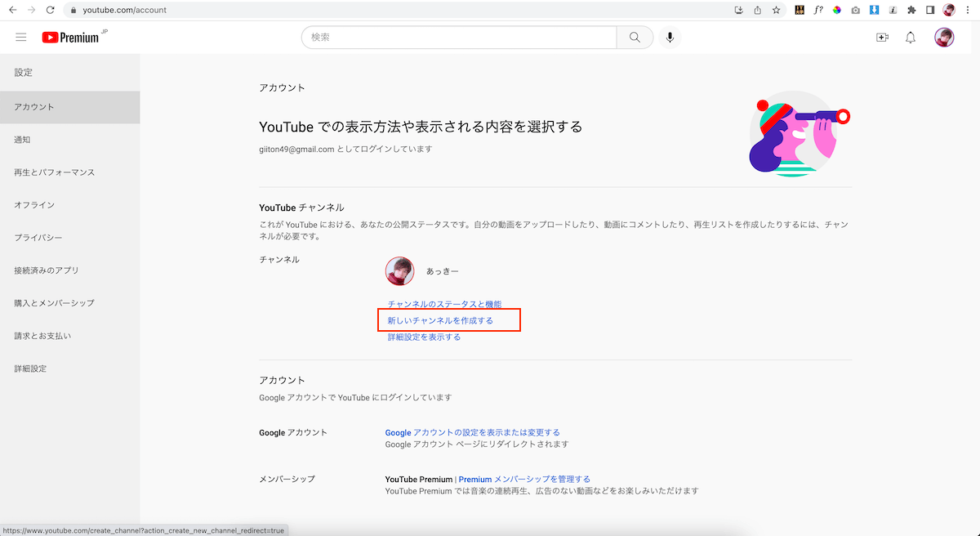
Task: Open 再生とパフォーマンス settings
Action: 54,172
